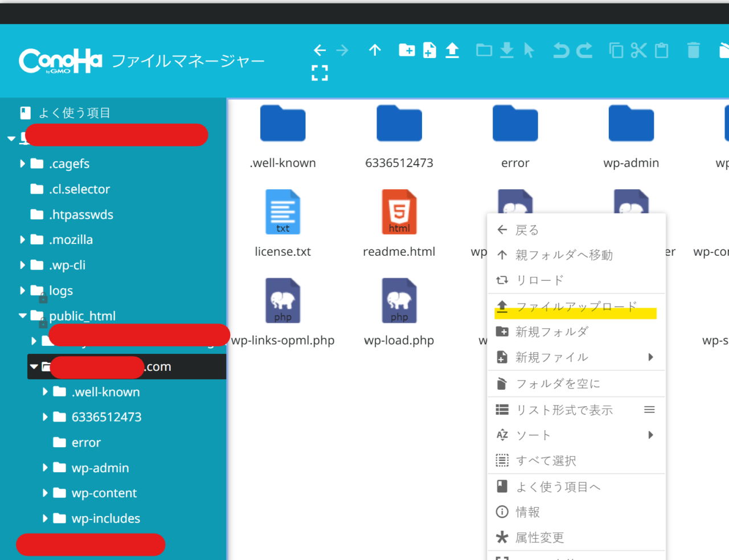The image size is (729, 560).
Task: Click the back arrow in the toolbar
Action: 320,50
